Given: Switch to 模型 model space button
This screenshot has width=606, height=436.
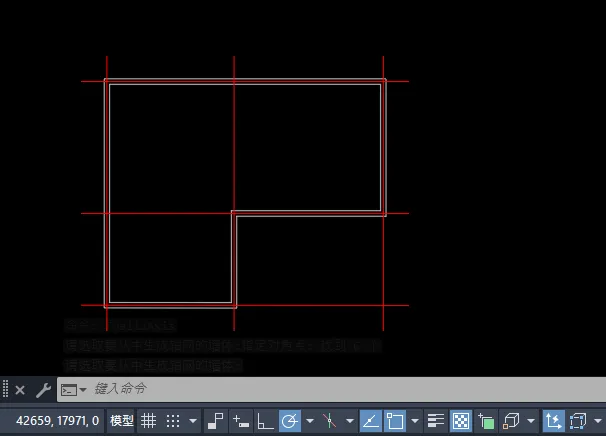Looking at the screenshot, I should 121,421.
